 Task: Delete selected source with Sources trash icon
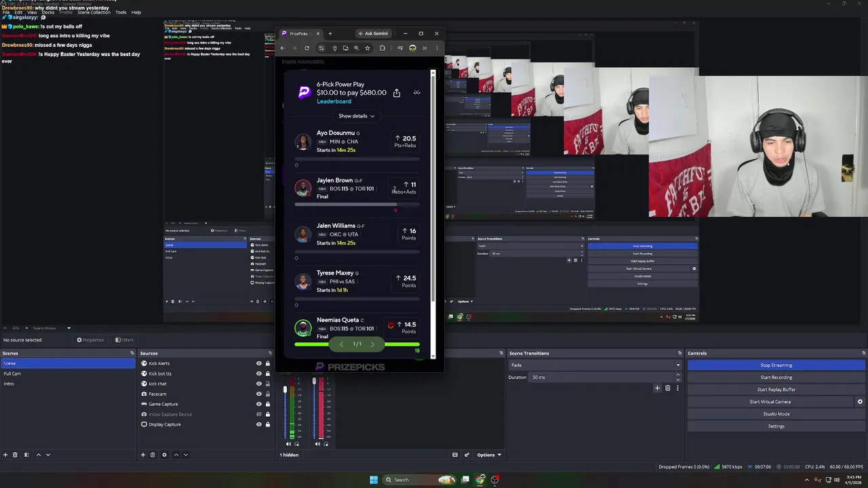153,455
